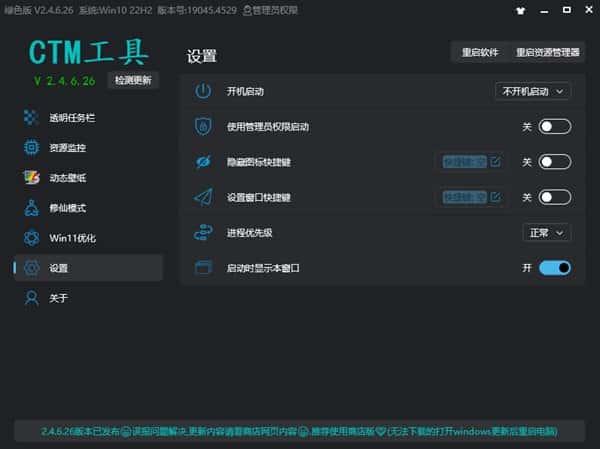Click the 关于 person icon
The height and width of the screenshot is (449, 600).
pos(31,298)
